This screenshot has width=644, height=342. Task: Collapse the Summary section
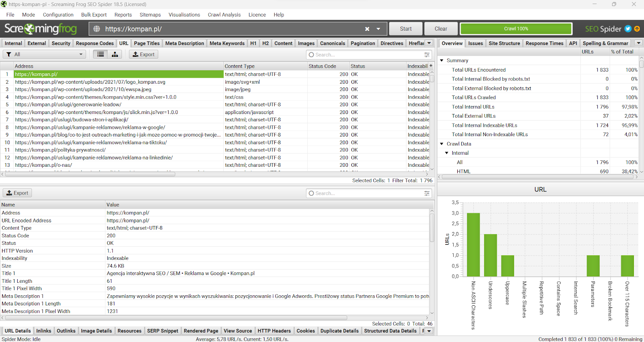442,60
